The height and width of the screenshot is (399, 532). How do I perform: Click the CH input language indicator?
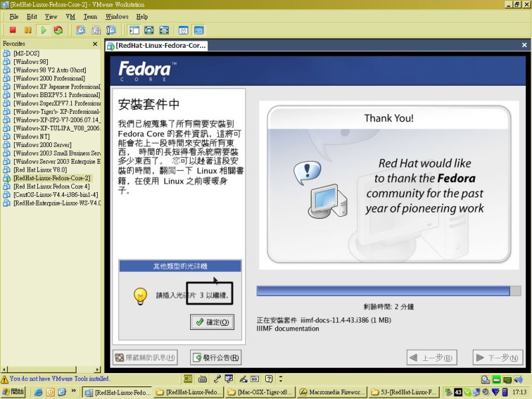[188, 379]
